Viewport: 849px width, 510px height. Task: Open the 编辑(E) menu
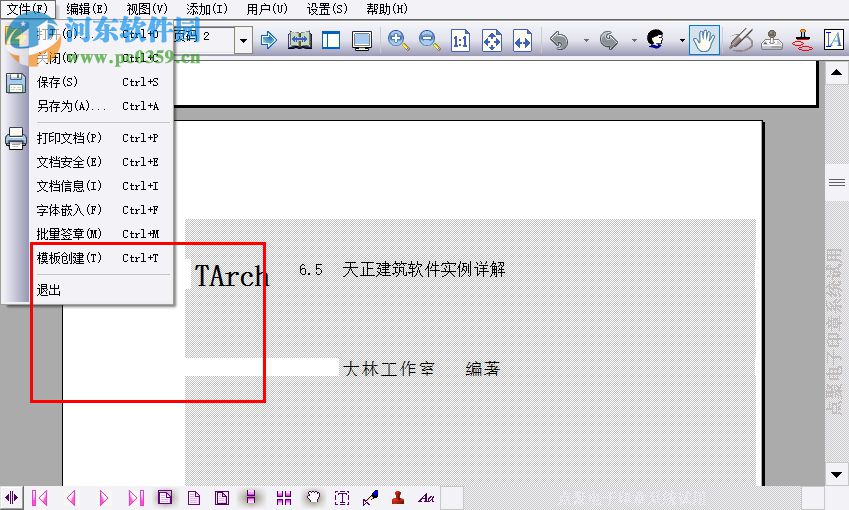[x=87, y=9]
